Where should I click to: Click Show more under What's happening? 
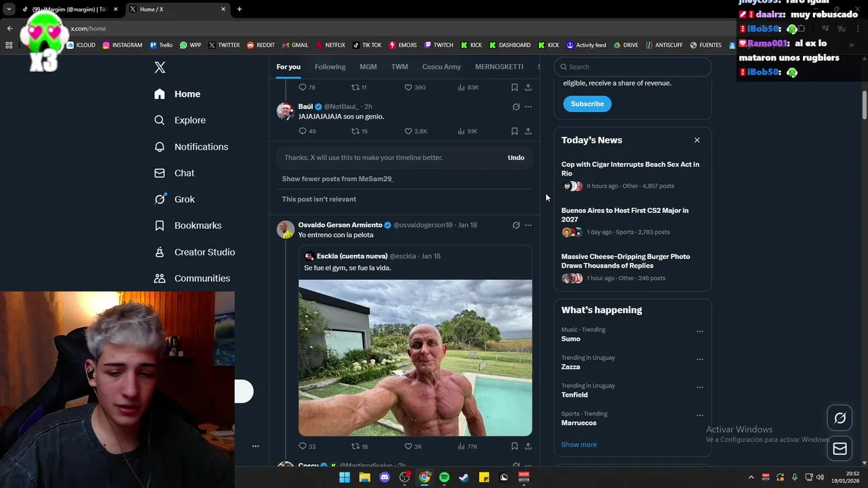(579, 445)
